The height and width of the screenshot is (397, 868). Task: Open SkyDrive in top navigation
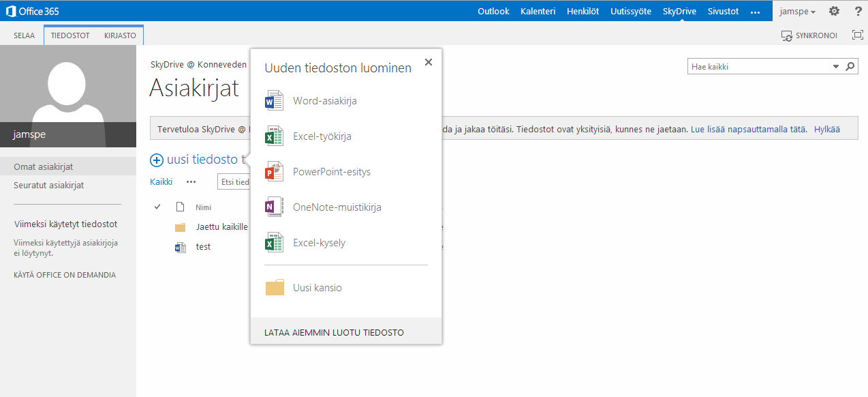tap(679, 12)
